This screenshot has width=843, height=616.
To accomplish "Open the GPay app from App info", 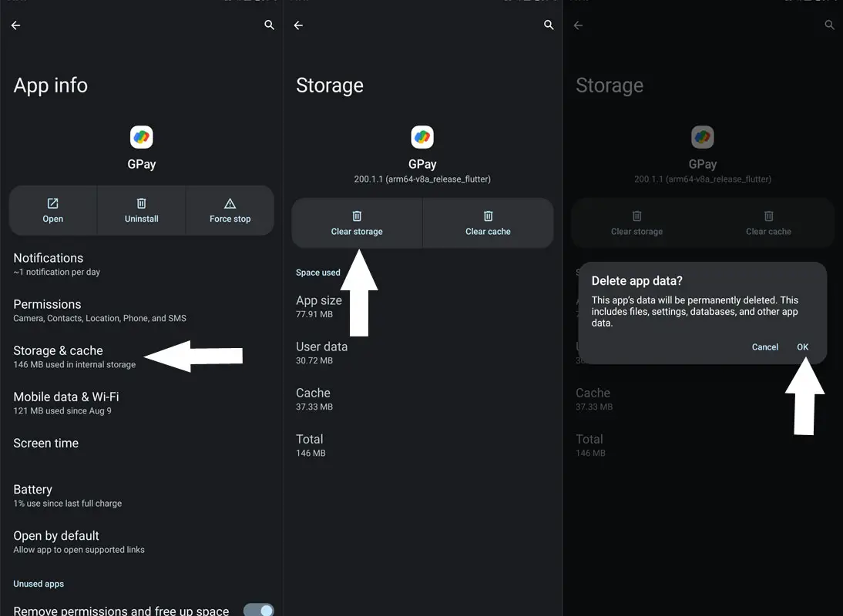I will (52, 210).
